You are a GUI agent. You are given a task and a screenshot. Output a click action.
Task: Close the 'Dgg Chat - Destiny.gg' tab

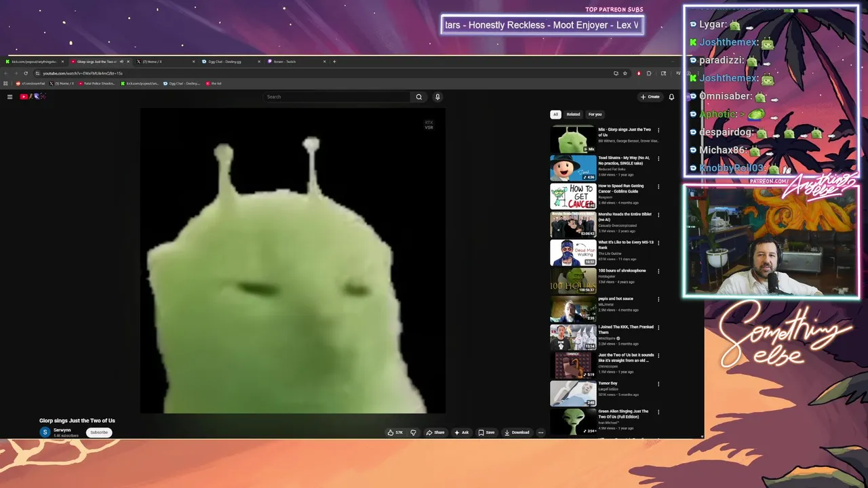[258, 62]
